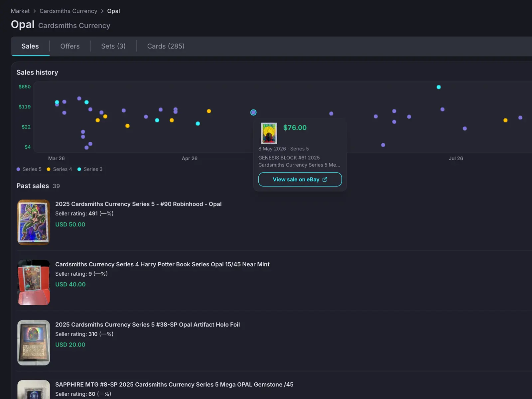The width and height of the screenshot is (532, 399).
Task: Click the USD 40.00 price
Action: coord(70,284)
